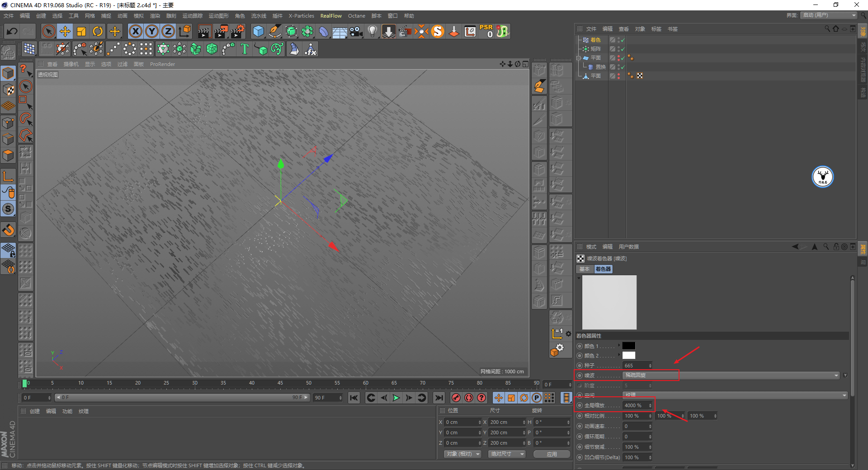Click the 应用 apply button
Image resolution: width=868 pixels, height=470 pixels.
(x=552, y=454)
